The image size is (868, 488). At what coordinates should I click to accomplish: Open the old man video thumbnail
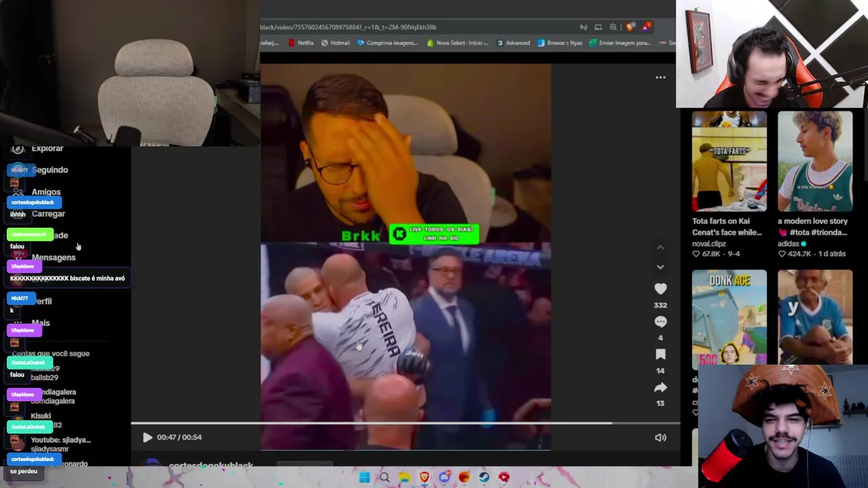click(815, 317)
